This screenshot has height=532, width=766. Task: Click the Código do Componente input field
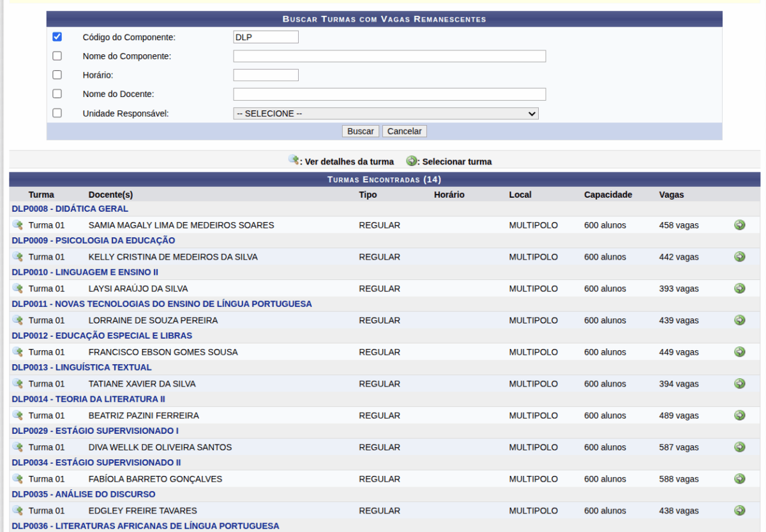tap(266, 37)
